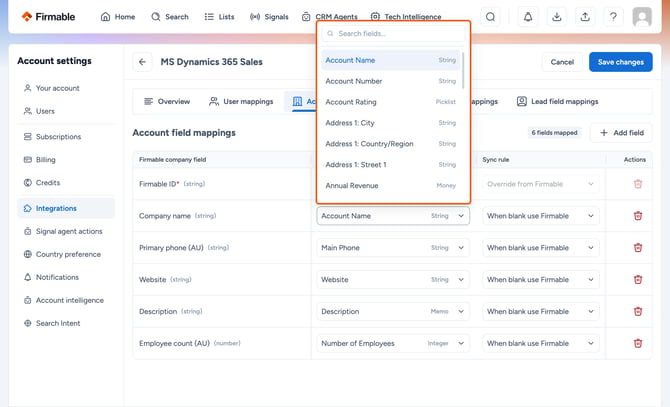Open sync rule dropdown for Website
Image resolution: width=670 pixels, height=407 pixels.
541,280
